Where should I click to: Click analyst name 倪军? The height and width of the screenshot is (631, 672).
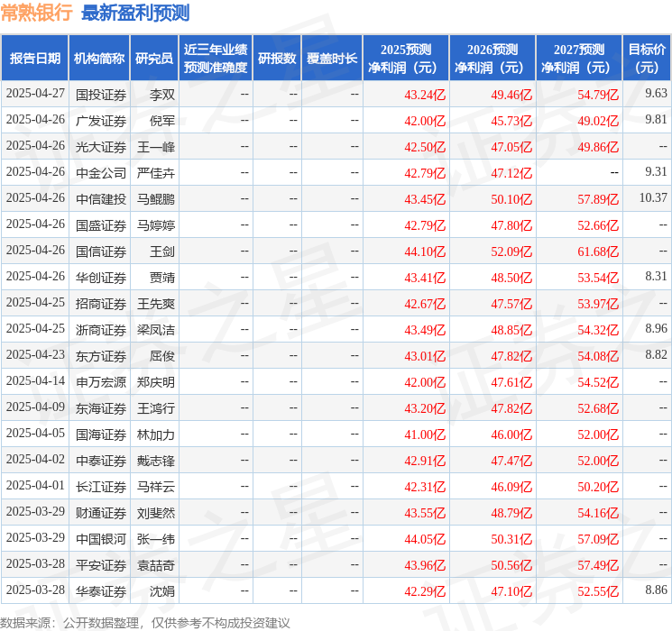pos(162,121)
